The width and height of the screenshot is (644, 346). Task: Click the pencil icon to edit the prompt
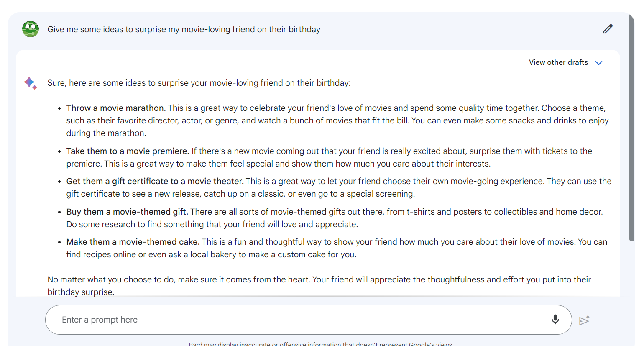click(x=608, y=29)
